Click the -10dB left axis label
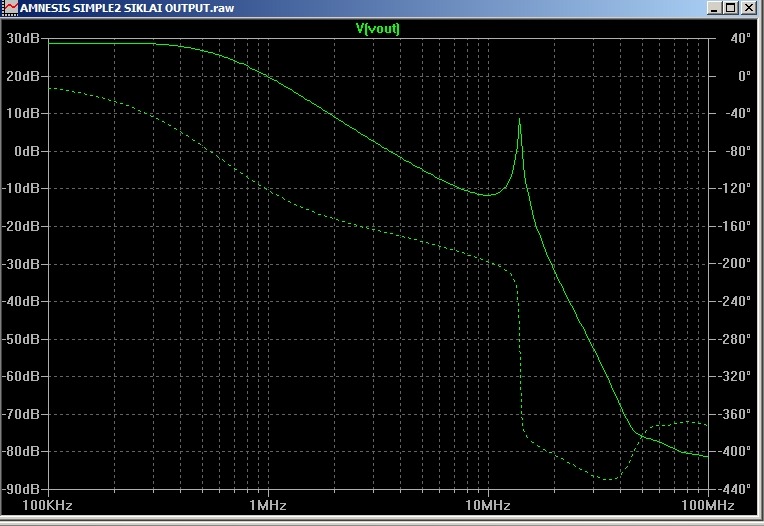 point(20,188)
